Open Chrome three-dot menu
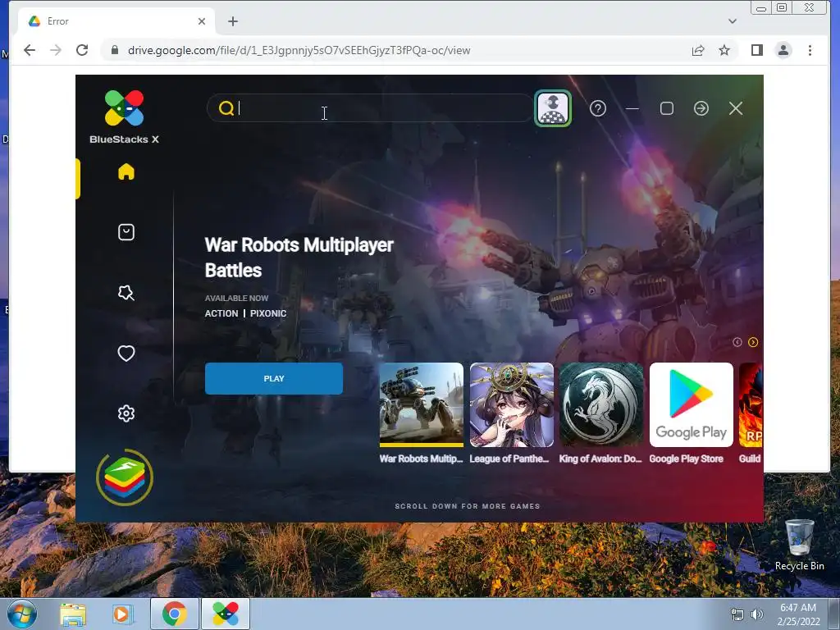The width and height of the screenshot is (840, 630). click(x=810, y=50)
